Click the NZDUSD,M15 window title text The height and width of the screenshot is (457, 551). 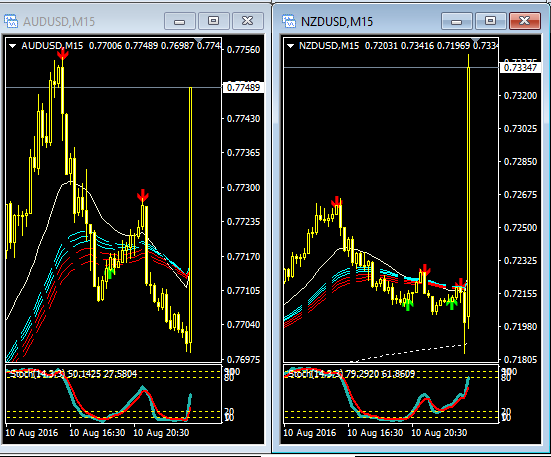(x=337, y=22)
